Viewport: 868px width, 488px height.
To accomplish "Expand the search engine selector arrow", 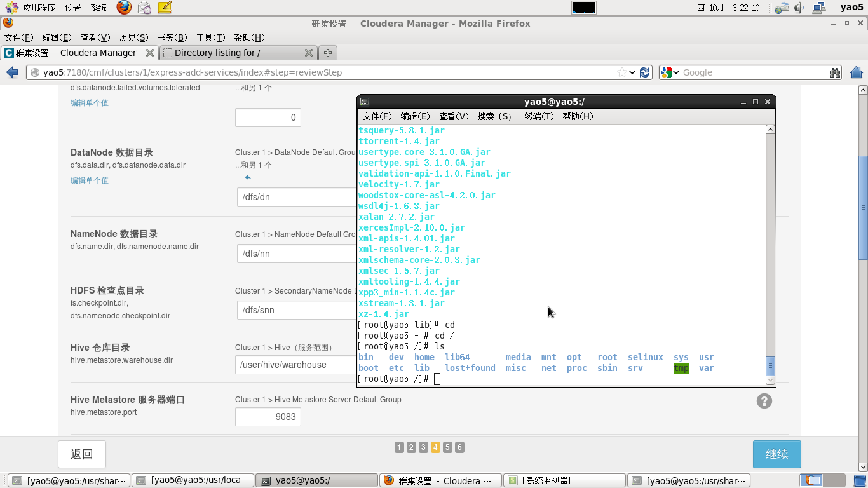I will pos(676,72).
